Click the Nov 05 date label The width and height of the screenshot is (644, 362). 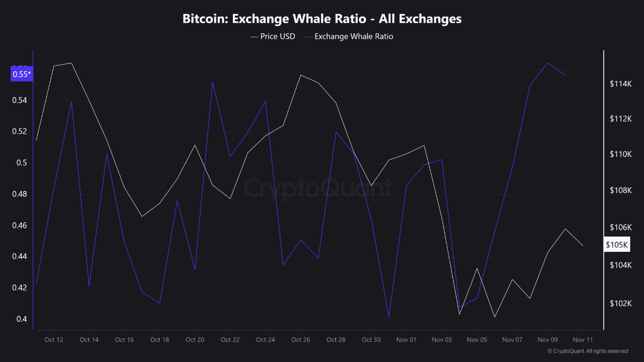click(x=477, y=340)
